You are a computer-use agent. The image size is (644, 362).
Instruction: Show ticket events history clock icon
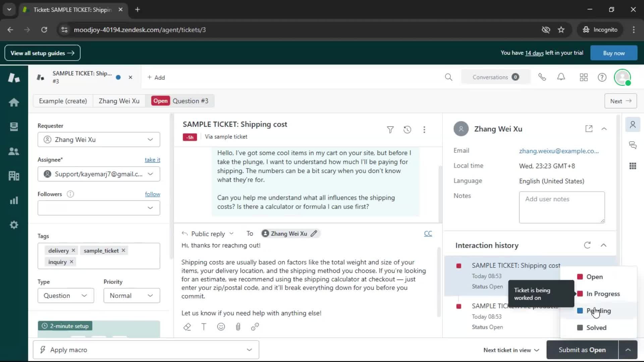407,130
